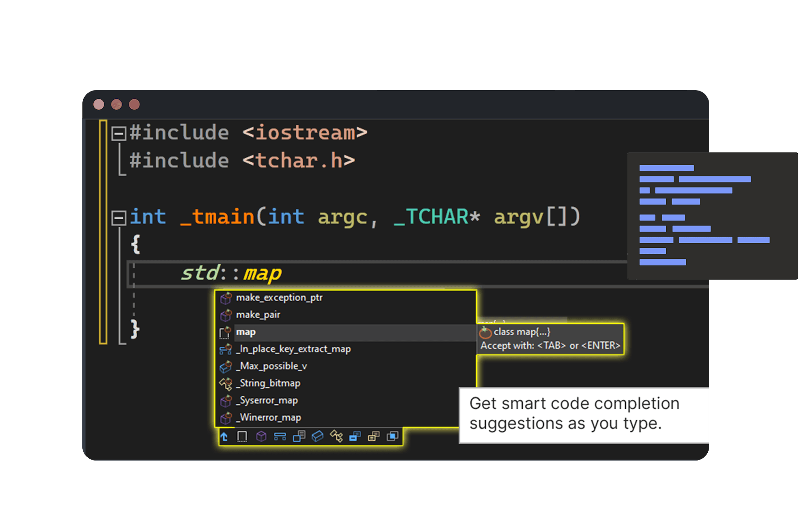Click the blue upward arrow filter icon

[x=224, y=437]
